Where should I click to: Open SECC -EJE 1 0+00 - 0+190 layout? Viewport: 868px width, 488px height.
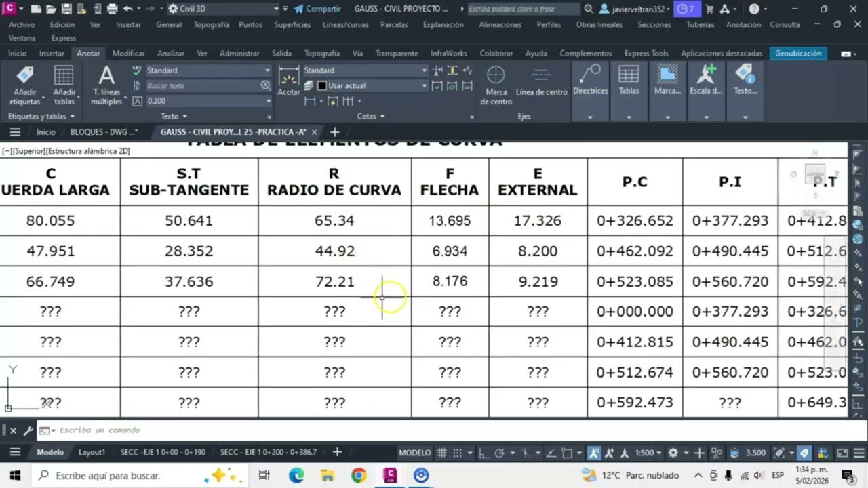click(162, 452)
